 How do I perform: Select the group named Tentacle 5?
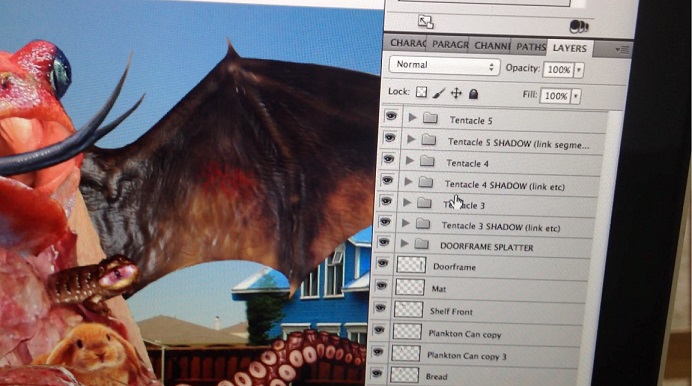coord(471,120)
